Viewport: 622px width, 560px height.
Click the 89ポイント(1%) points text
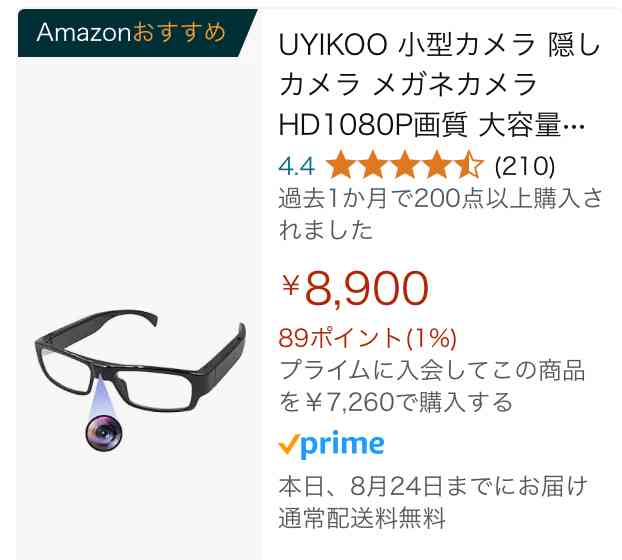click(368, 338)
